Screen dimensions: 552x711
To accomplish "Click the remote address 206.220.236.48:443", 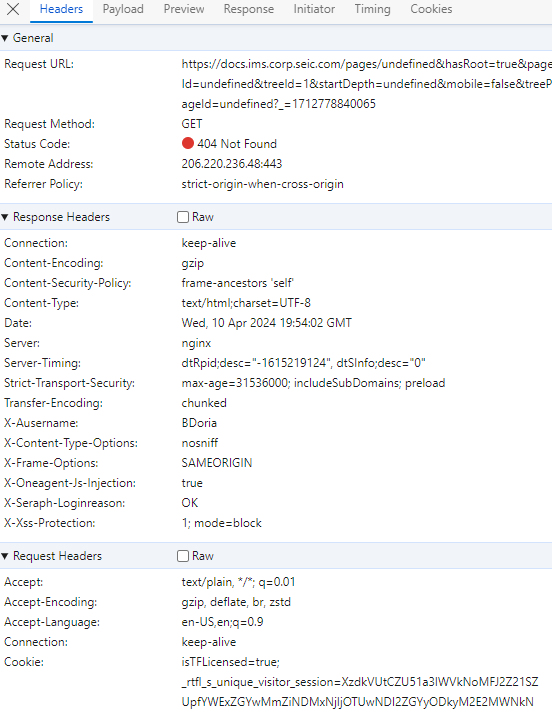I will 232,164.
